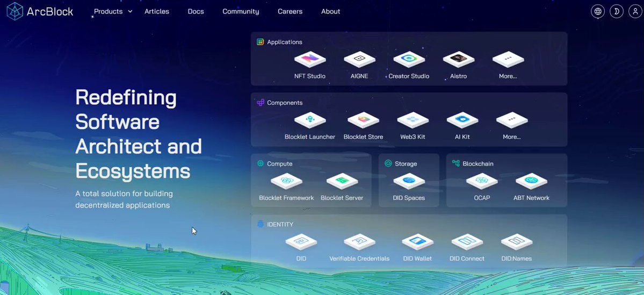Open the Blocklet Launcher tile icon

pyautogui.click(x=310, y=120)
